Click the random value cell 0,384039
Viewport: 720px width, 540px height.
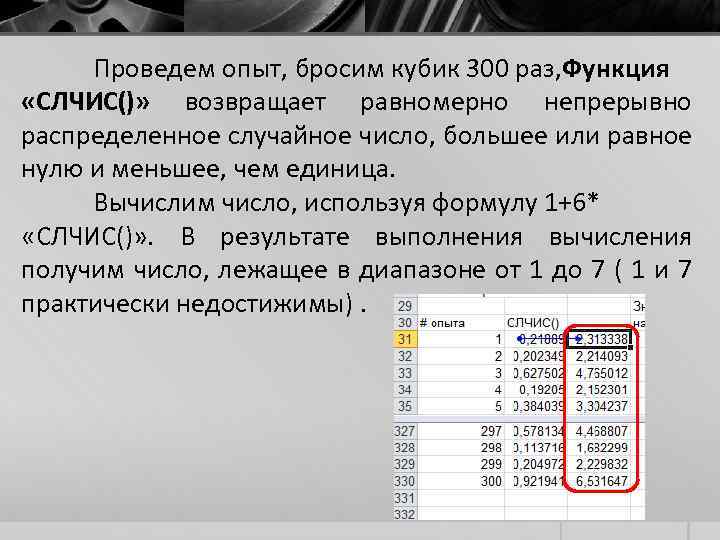(536, 406)
